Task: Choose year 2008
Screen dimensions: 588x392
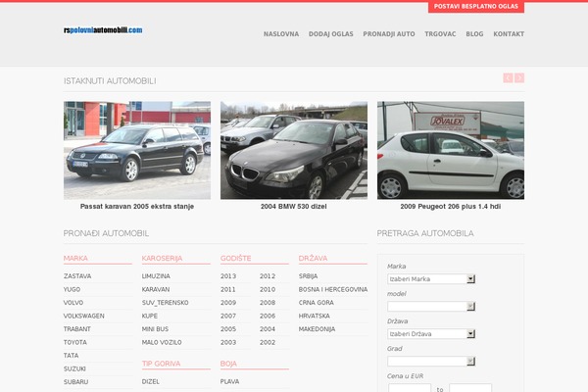Action: (x=268, y=303)
